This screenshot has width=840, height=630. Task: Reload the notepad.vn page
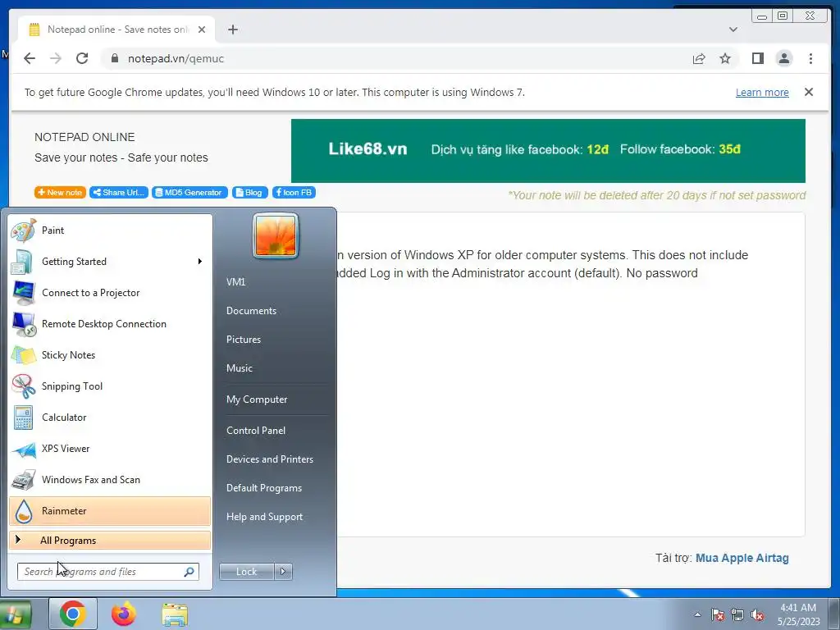tap(82, 58)
